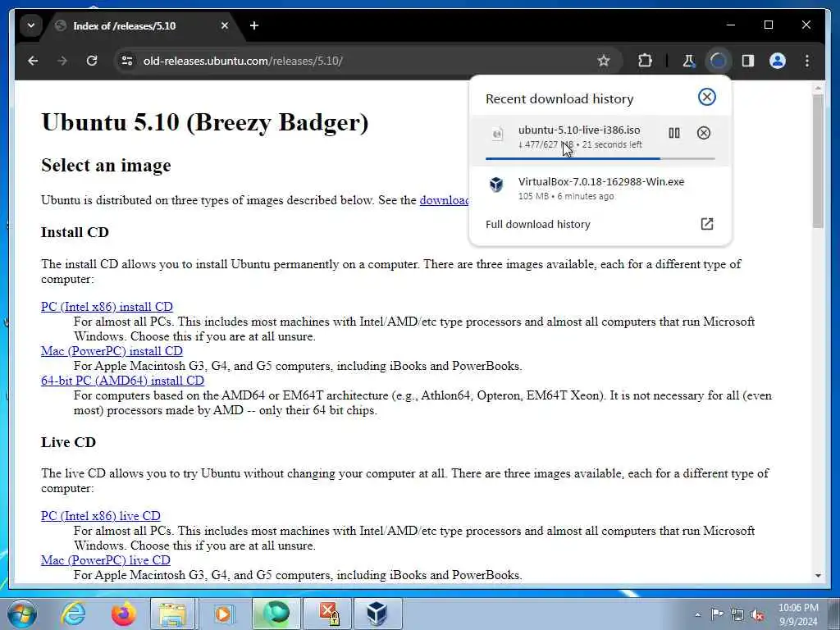
Task: Open the Extensions puzzle icon
Action: click(645, 61)
